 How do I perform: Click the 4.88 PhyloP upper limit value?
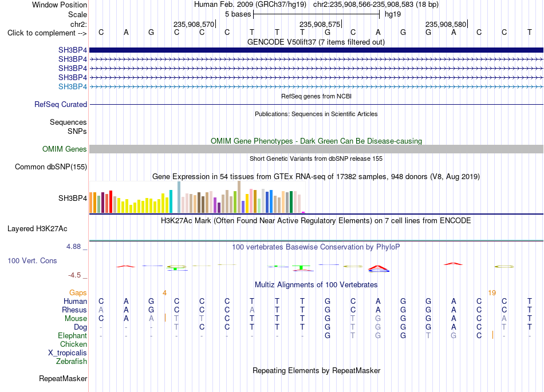(73, 247)
